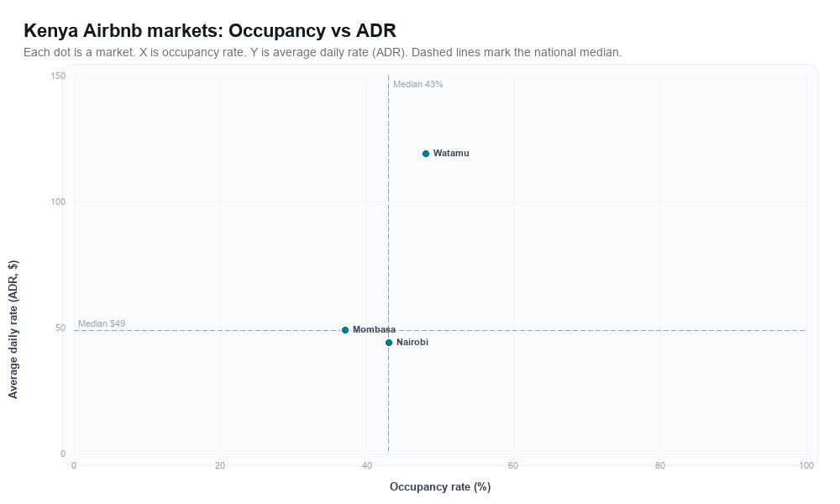Image resolution: width=840 pixels, height=504 pixels.
Task: Click the x-axis tick label 80
Action: [x=660, y=466]
